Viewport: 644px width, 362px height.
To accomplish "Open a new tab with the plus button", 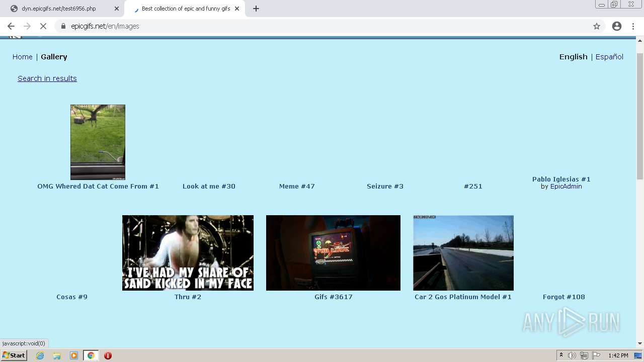I will [x=256, y=9].
